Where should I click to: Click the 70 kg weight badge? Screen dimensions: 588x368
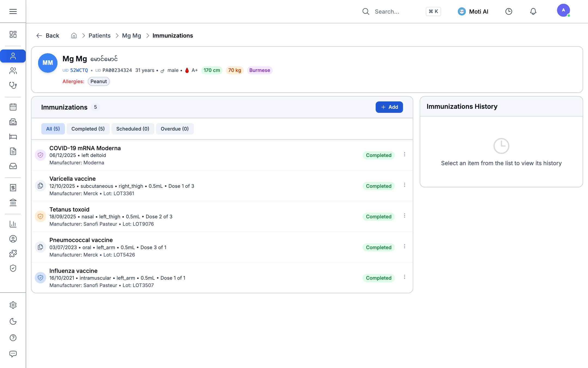(x=235, y=70)
